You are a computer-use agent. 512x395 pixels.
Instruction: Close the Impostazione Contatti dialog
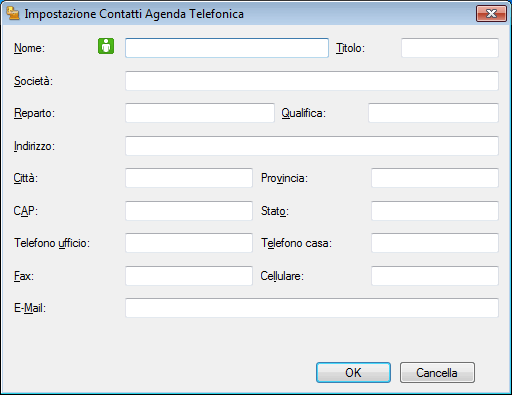tap(491, 13)
